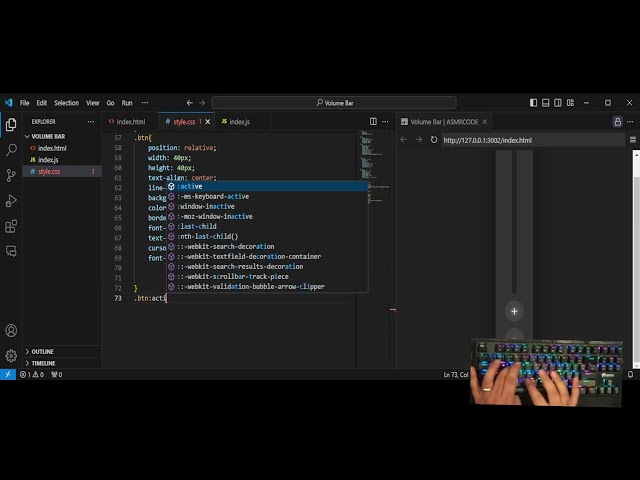Close the style.css tab
Image resolution: width=640 pixels, height=480 pixels.
pyautogui.click(x=208, y=122)
